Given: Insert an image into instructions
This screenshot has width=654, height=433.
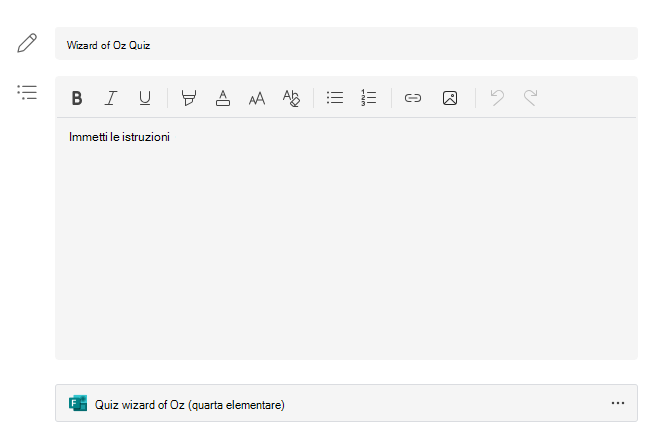Looking at the screenshot, I should coord(450,98).
